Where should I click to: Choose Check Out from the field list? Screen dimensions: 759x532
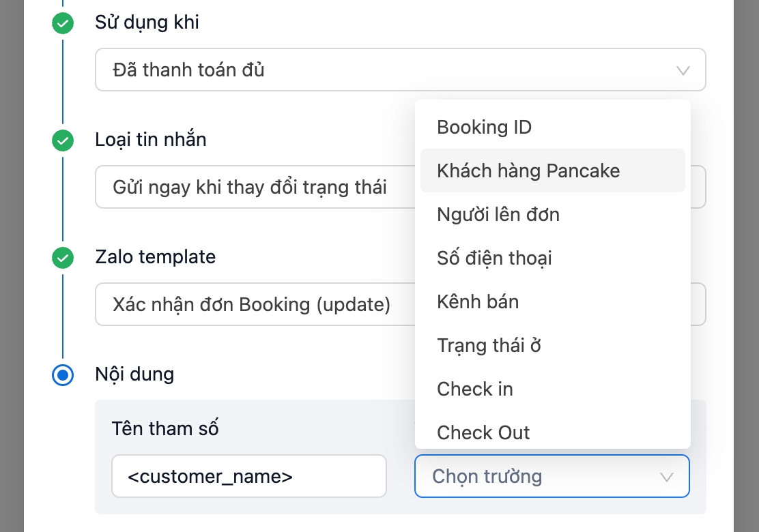483,432
